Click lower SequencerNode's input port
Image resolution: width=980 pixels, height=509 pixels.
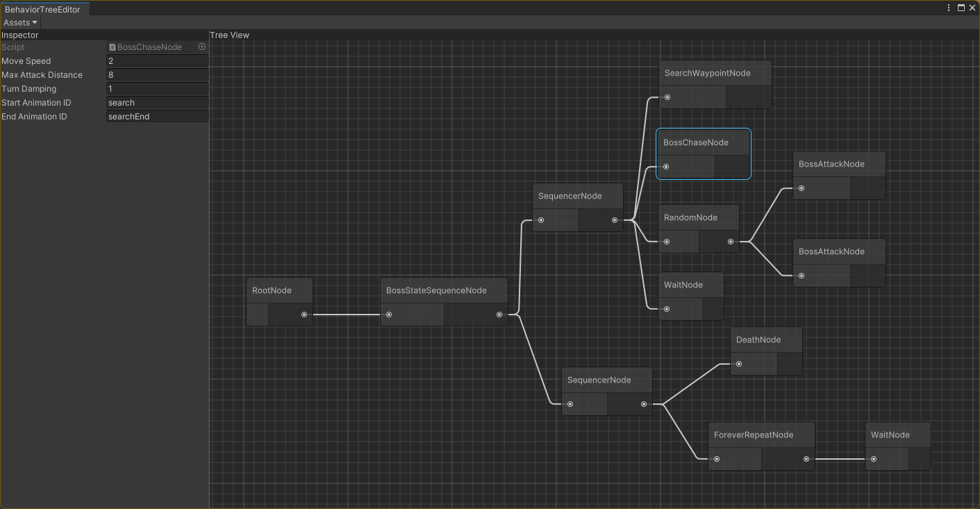click(x=570, y=404)
